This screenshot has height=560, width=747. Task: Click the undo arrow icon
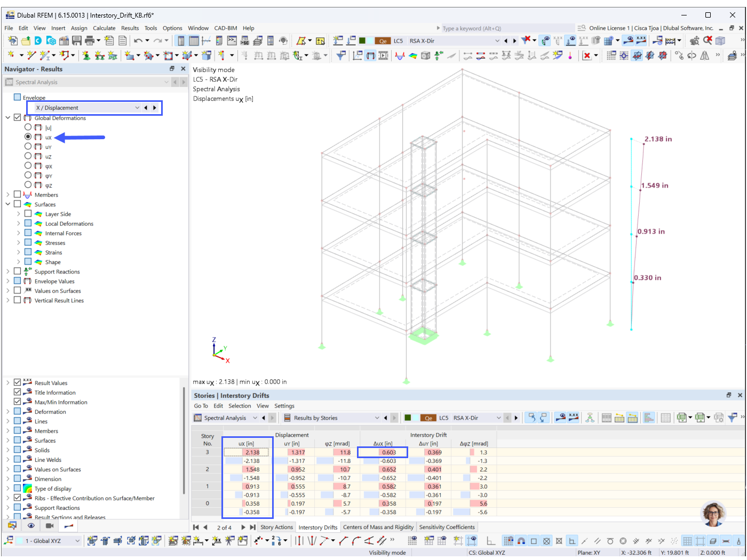[x=138, y=41]
